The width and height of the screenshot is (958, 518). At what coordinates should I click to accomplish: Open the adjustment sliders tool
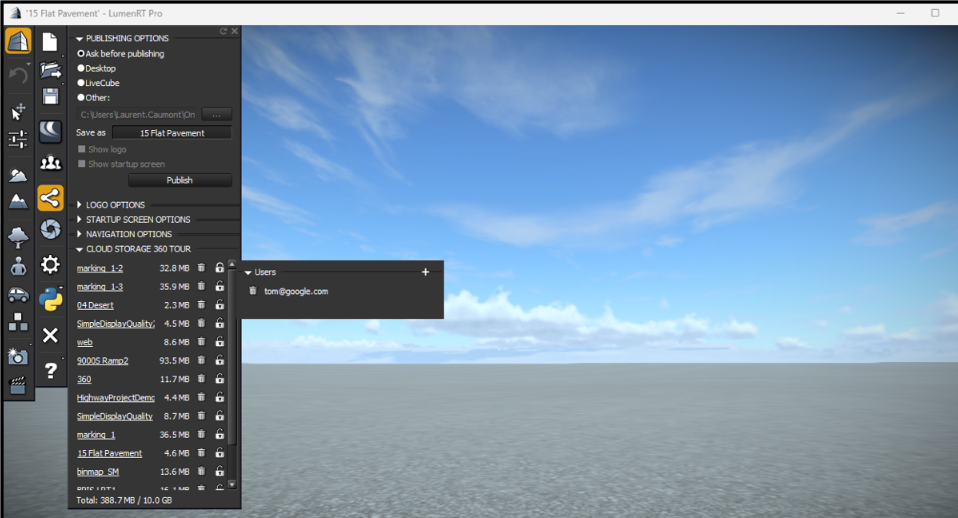coord(18,139)
